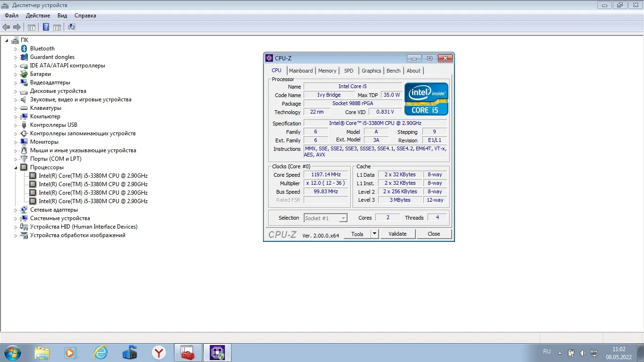The height and width of the screenshot is (362, 644).
Task: Select the Мониторы category icon
Action: click(24, 142)
